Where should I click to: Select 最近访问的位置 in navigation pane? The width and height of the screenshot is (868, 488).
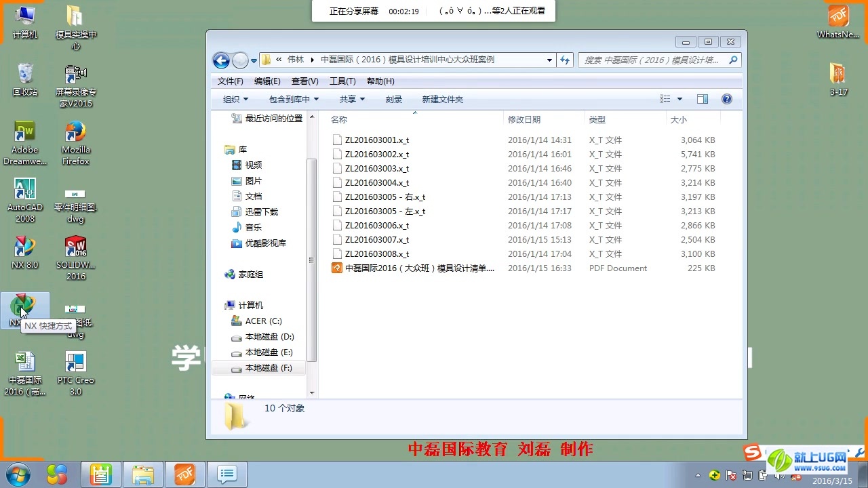click(267, 118)
